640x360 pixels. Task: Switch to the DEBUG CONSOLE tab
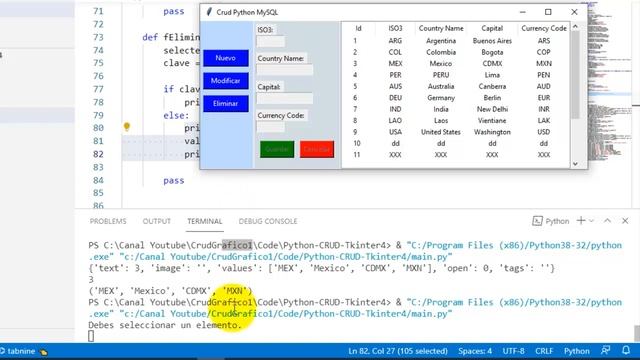268,221
